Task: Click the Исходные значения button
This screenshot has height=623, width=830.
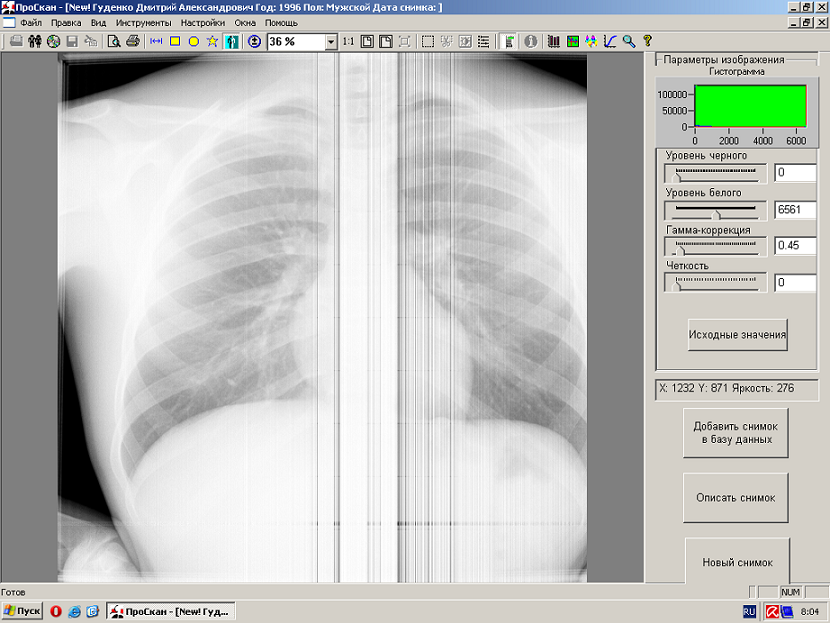Action: point(737,335)
